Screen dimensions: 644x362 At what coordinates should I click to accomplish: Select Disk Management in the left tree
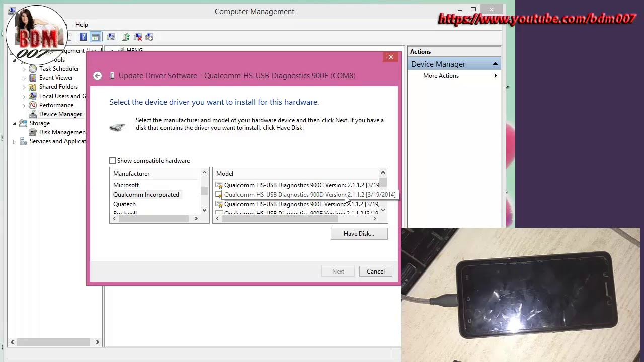[x=63, y=132]
